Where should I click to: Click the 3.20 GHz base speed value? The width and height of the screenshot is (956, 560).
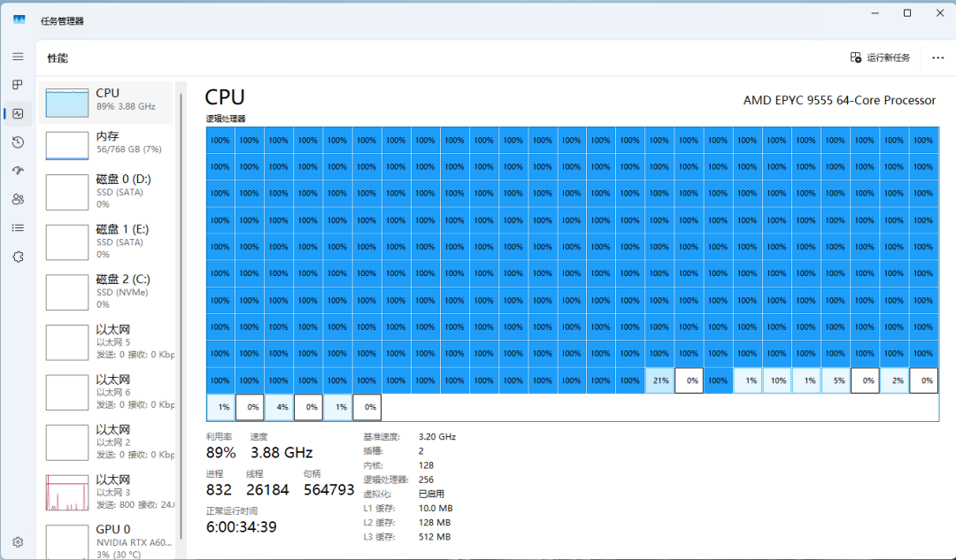coord(437,437)
